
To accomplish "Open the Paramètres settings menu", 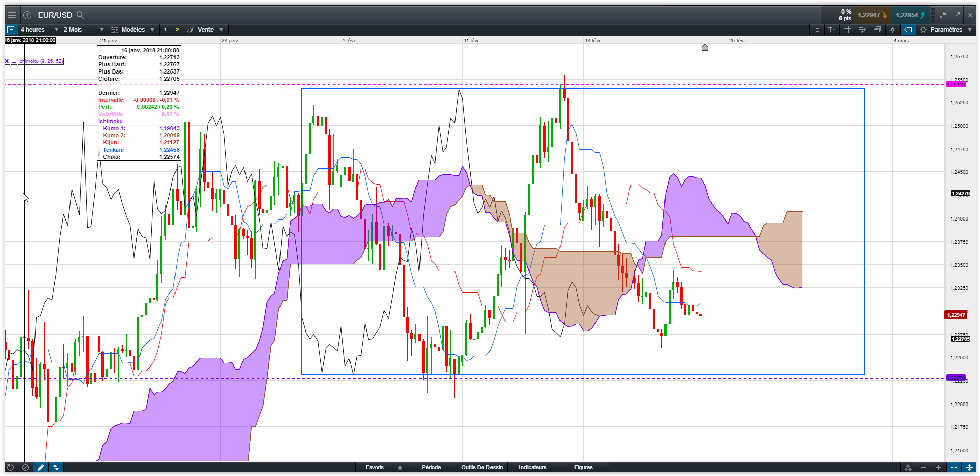I will click(x=946, y=30).
